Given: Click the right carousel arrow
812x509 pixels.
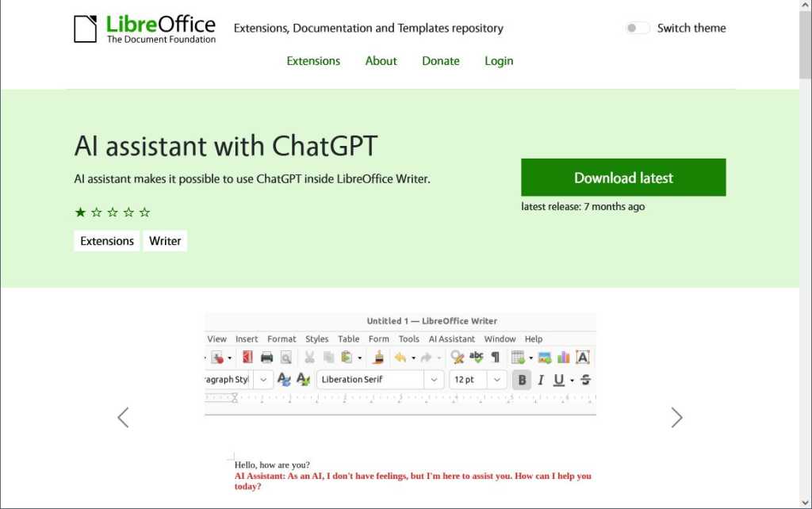Looking at the screenshot, I should tap(677, 417).
